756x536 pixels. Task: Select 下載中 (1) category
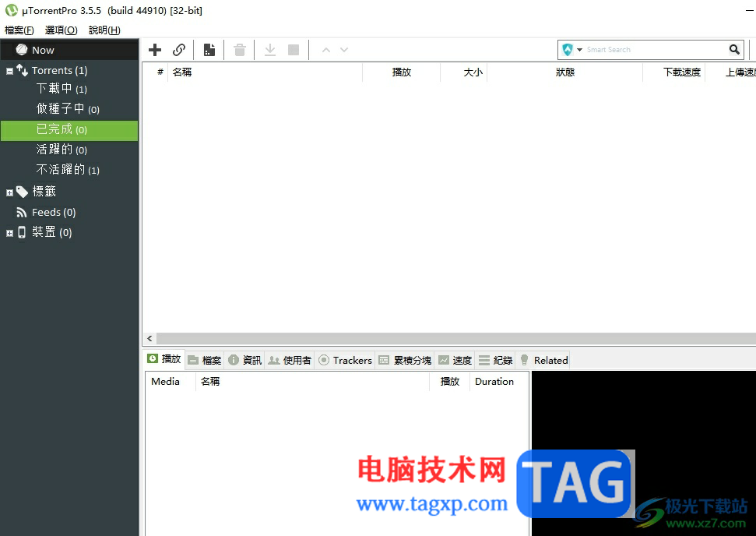tap(62, 89)
